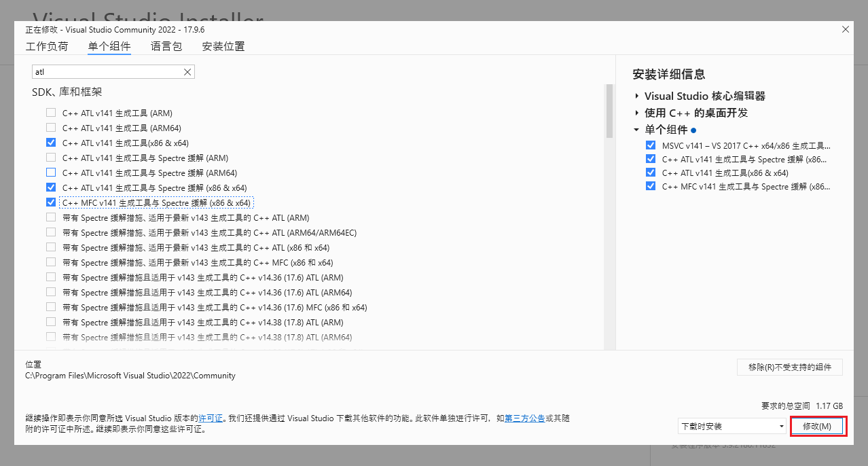The width and height of the screenshot is (868, 466).
Task: Check C++ ATL v141 Spectre 缓解 (ARM64) box
Action: tap(51, 173)
